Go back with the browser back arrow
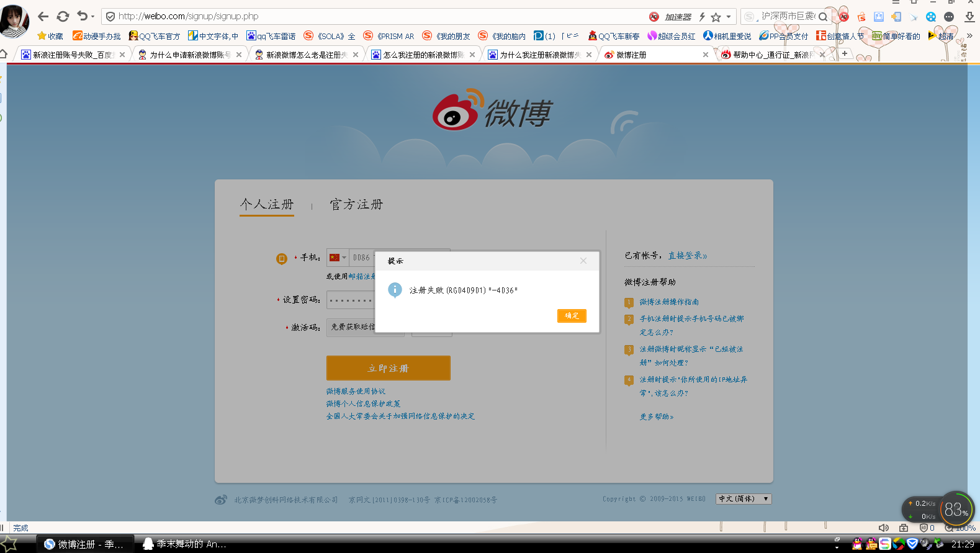980x553 pixels. (43, 16)
